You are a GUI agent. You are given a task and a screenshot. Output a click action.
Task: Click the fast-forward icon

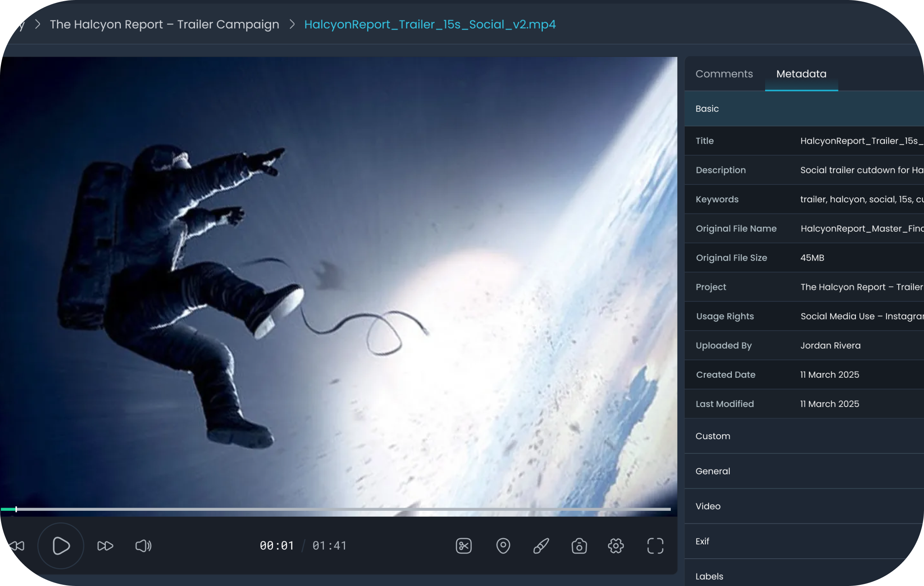tap(105, 546)
